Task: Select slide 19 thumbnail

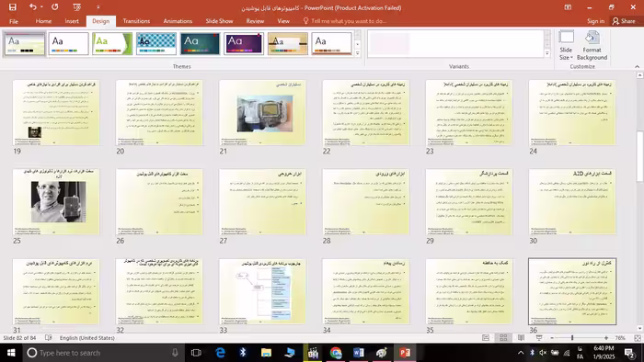Action: coord(56,113)
